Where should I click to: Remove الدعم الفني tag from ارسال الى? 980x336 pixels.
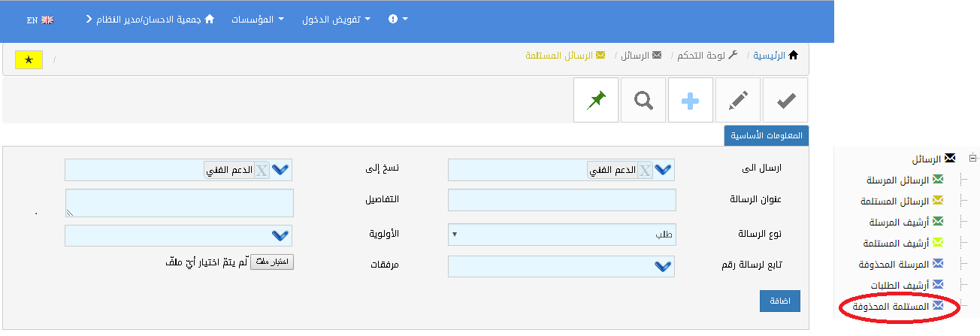coord(645,171)
